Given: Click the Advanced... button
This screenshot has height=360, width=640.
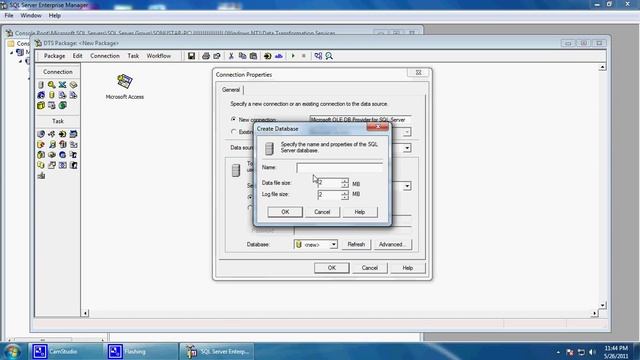Looking at the screenshot, I should 392,244.
